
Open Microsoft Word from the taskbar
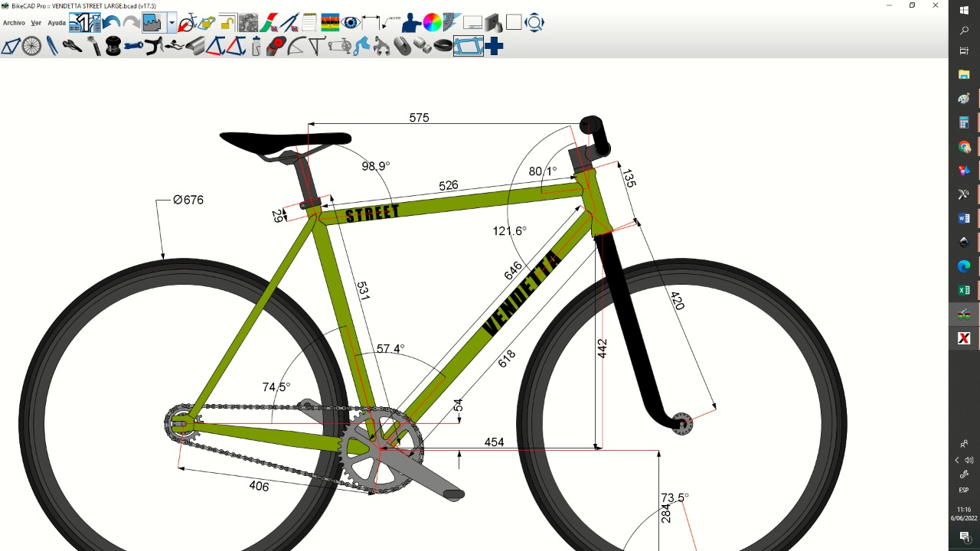(x=964, y=218)
